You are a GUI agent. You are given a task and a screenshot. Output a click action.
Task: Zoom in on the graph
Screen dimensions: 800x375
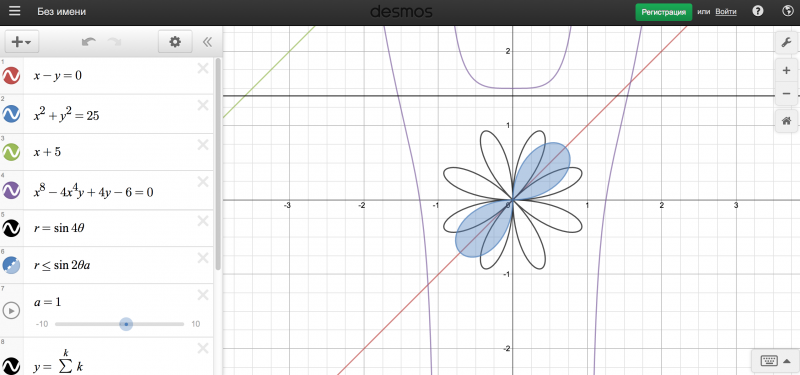click(786, 71)
